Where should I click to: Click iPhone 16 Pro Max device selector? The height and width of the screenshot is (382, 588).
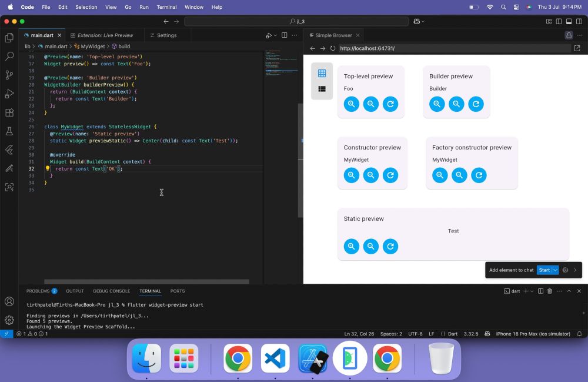pos(533,334)
